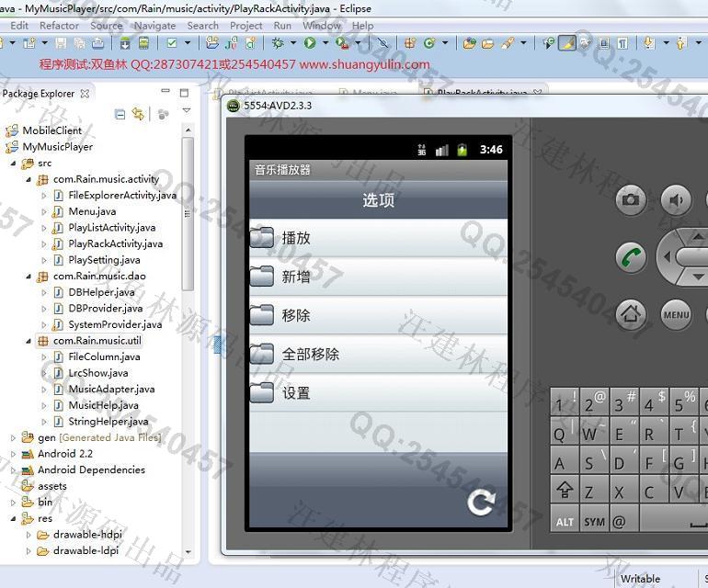Select MobileClient project in Package Explorer
708x588 pixels.
(x=51, y=130)
